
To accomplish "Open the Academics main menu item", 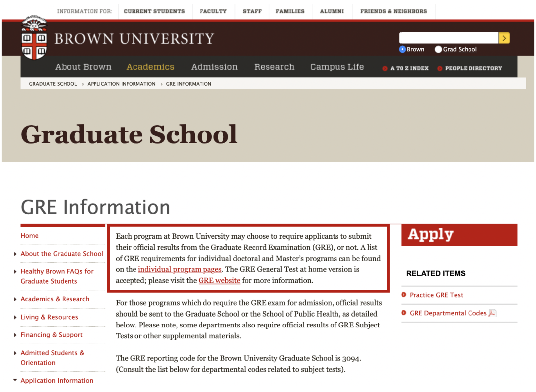I will [x=150, y=67].
